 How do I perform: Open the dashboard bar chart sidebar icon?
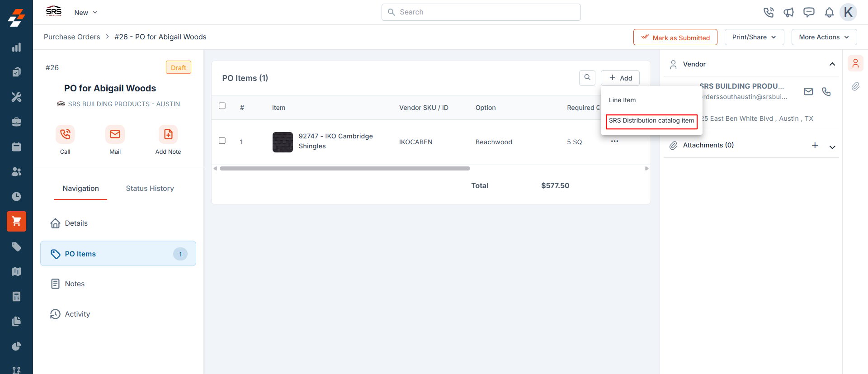click(x=16, y=47)
